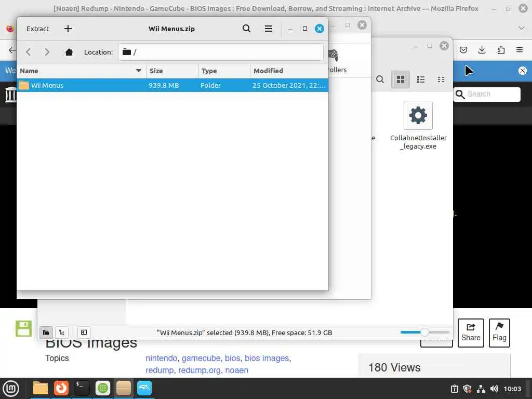Sort by the Size column header
This screenshot has width=532, height=399.
(x=172, y=71)
